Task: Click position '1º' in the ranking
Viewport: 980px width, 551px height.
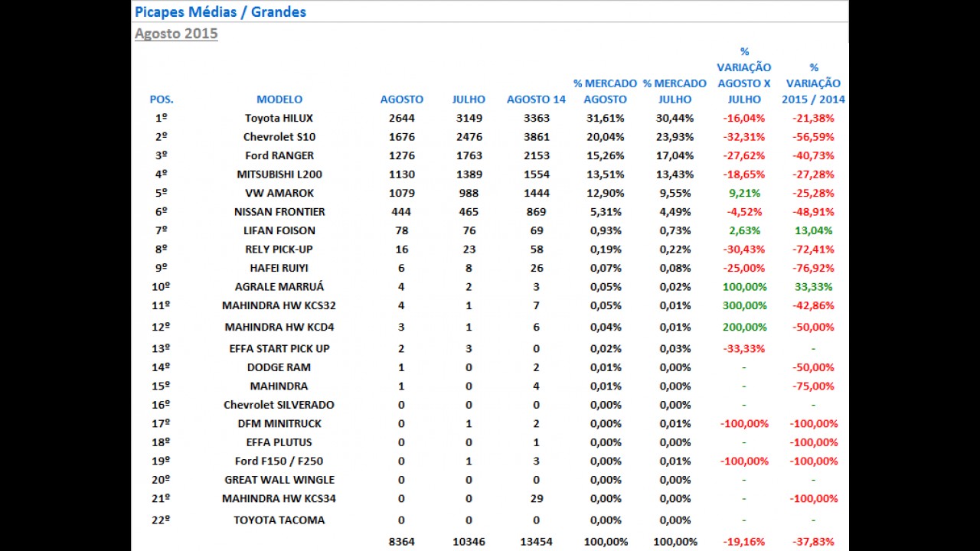Action: pos(162,118)
